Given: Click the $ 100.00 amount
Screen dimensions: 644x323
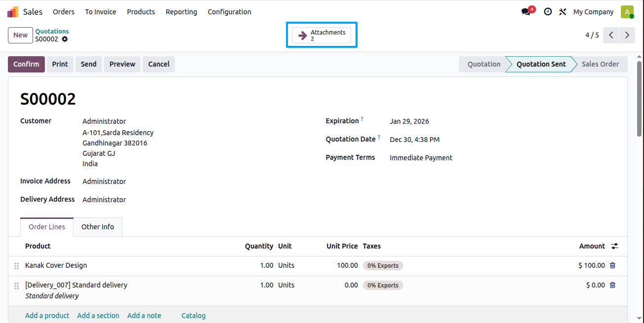Looking at the screenshot, I should (x=591, y=265).
